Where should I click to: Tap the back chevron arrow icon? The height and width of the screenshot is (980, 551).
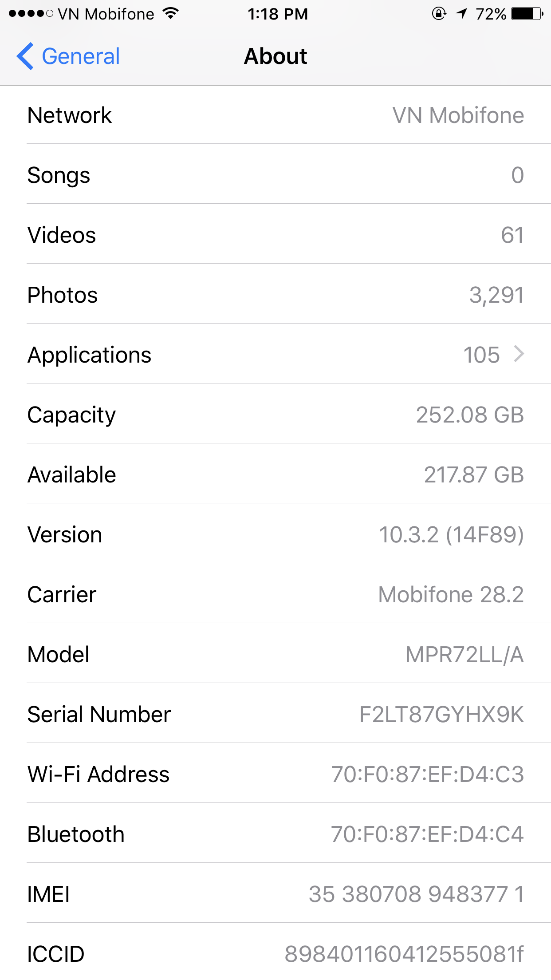coord(25,56)
